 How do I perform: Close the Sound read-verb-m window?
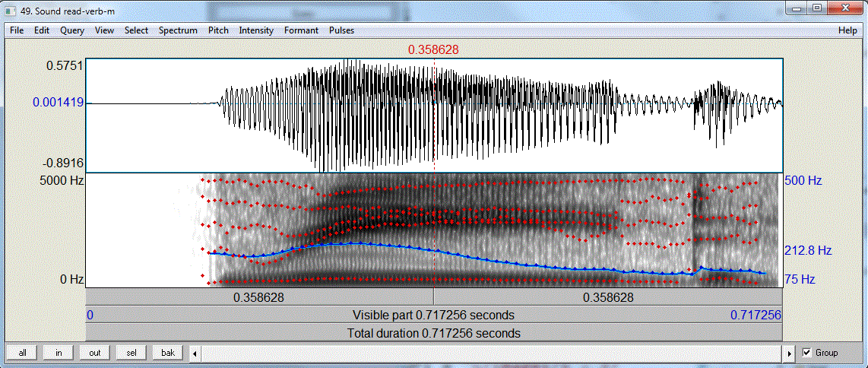pos(844,8)
